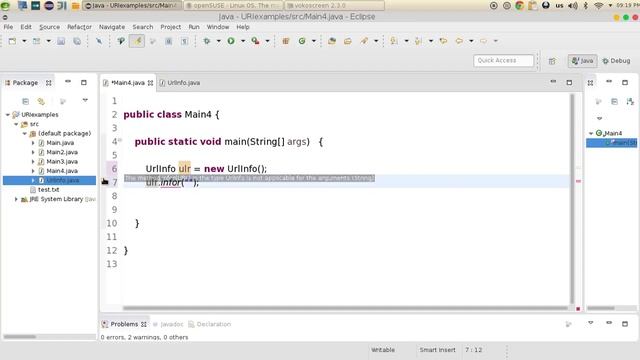Image resolution: width=640 pixels, height=360 pixels.
Task: Minimize the Package Explorer panel
Action: coord(68,82)
